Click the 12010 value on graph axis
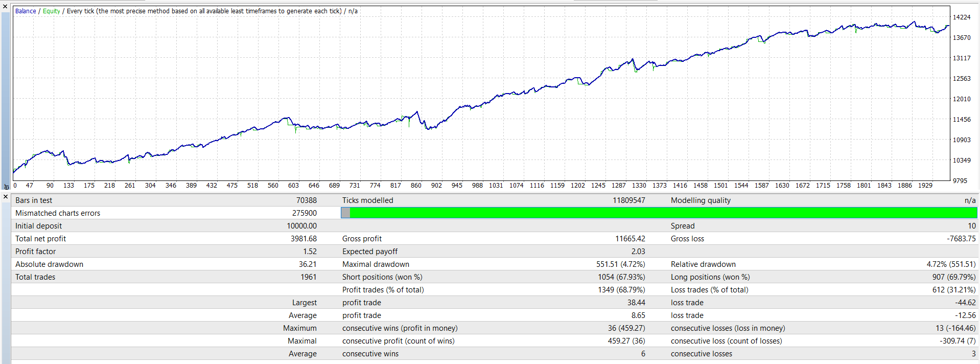This screenshot has height=364, width=980. [x=961, y=99]
